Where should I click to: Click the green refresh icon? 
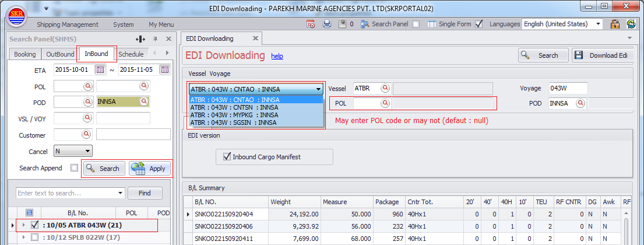[631, 24]
